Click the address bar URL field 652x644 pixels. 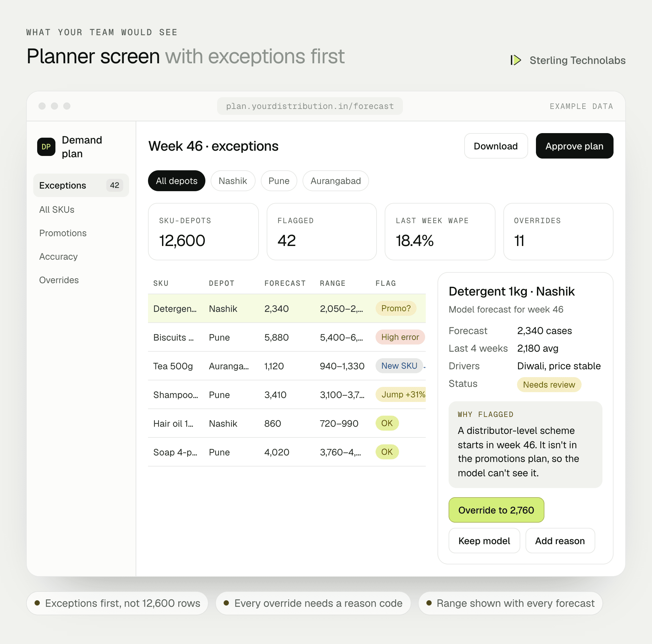point(310,106)
